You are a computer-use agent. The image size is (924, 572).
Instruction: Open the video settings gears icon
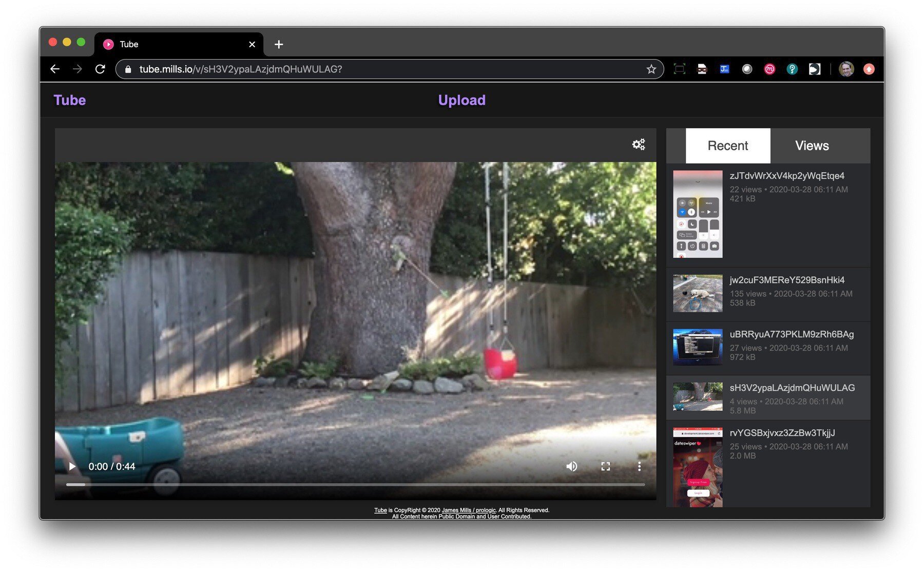point(638,144)
